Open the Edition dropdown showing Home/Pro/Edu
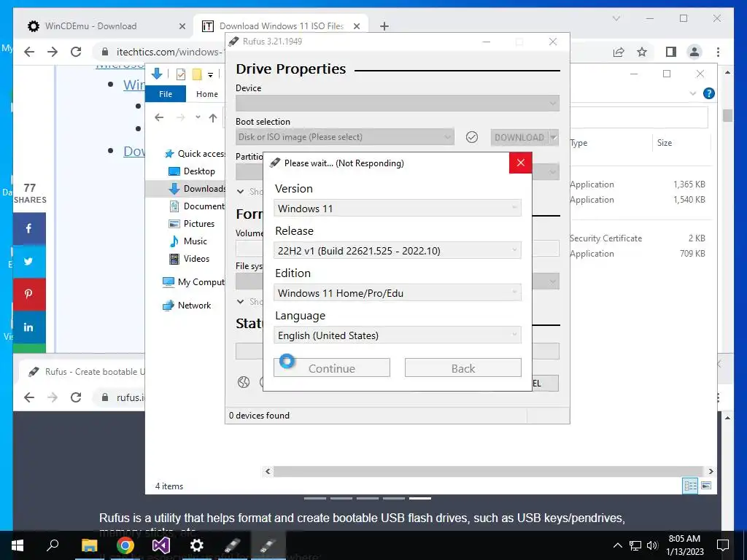This screenshot has height=560, width=747. [398, 293]
